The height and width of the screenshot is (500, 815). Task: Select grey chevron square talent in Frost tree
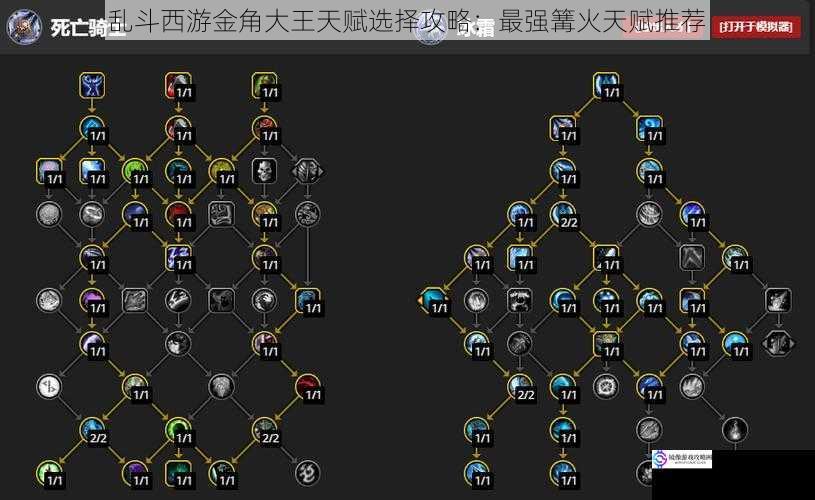692,257
